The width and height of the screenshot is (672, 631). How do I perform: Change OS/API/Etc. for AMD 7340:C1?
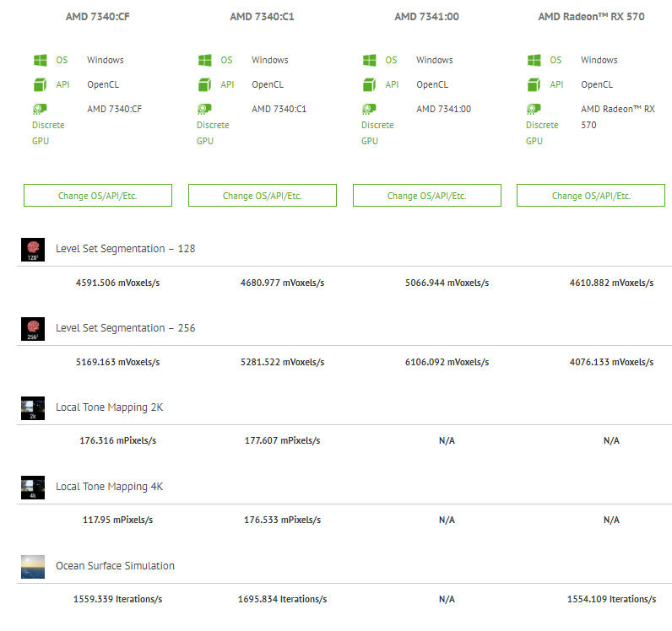pos(263,196)
